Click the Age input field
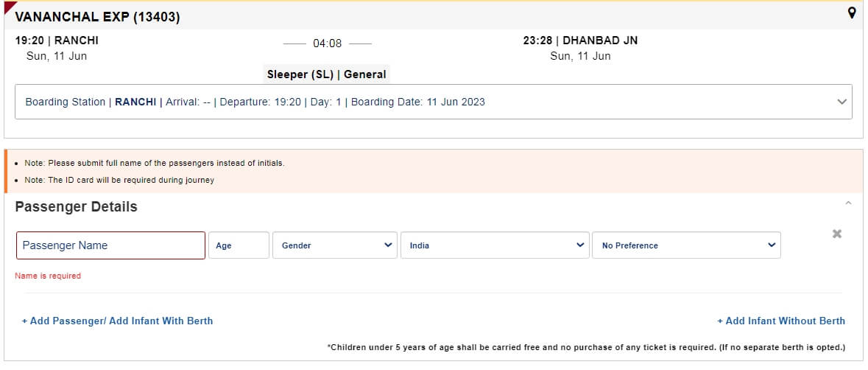868x370 pixels. click(x=239, y=245)
